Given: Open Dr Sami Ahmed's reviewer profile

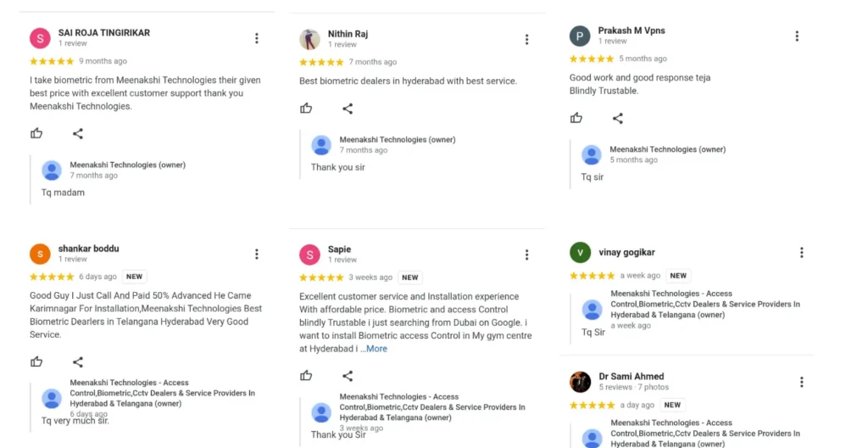Looking at the screenshot, I should coord(631,377).
